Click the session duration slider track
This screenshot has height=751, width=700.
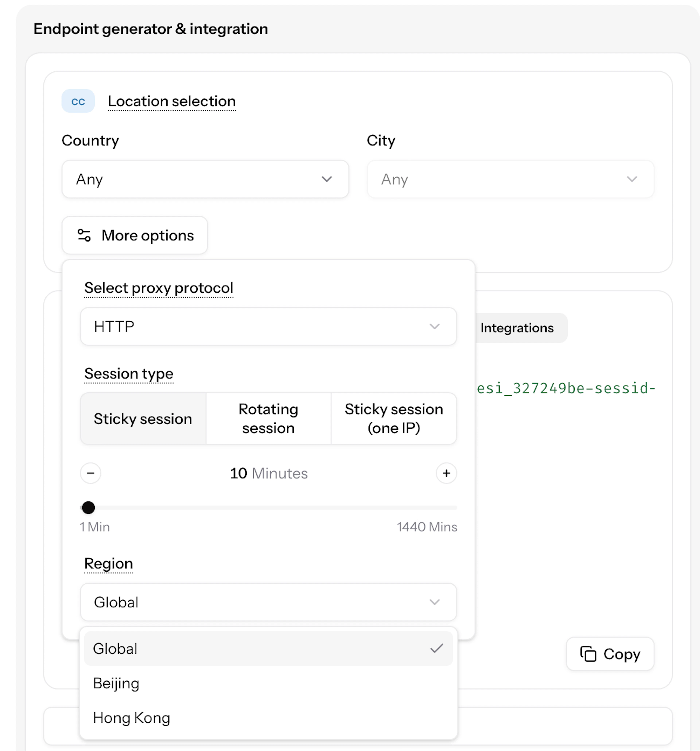tap(269, 508)
